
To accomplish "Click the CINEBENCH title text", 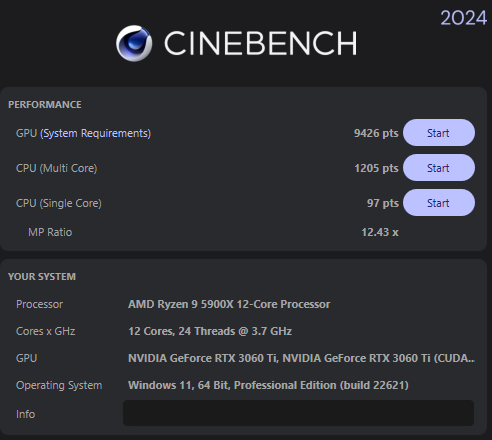I will click(260, 43).
